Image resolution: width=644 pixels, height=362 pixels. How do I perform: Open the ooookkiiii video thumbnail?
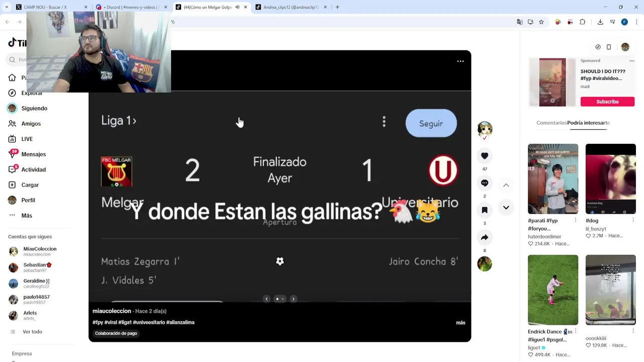(x=610, y=290)
